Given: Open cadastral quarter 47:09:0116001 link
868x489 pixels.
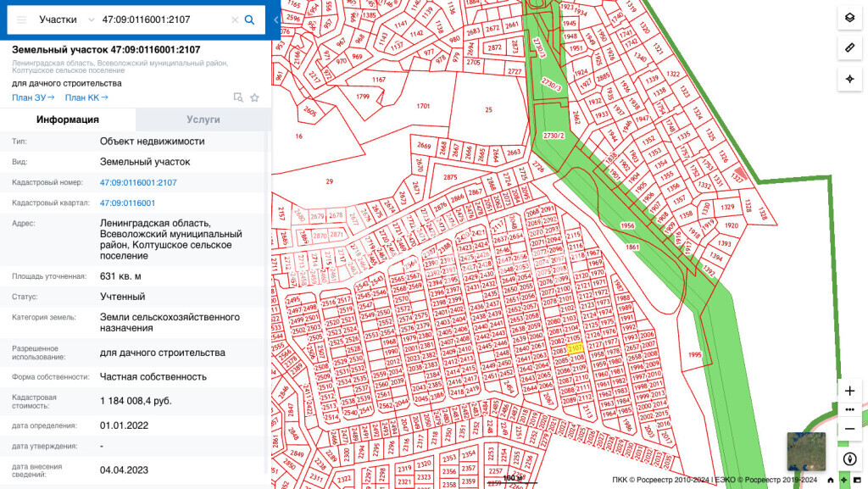Looking at the screenshot, I should click(x=127, y=203).
